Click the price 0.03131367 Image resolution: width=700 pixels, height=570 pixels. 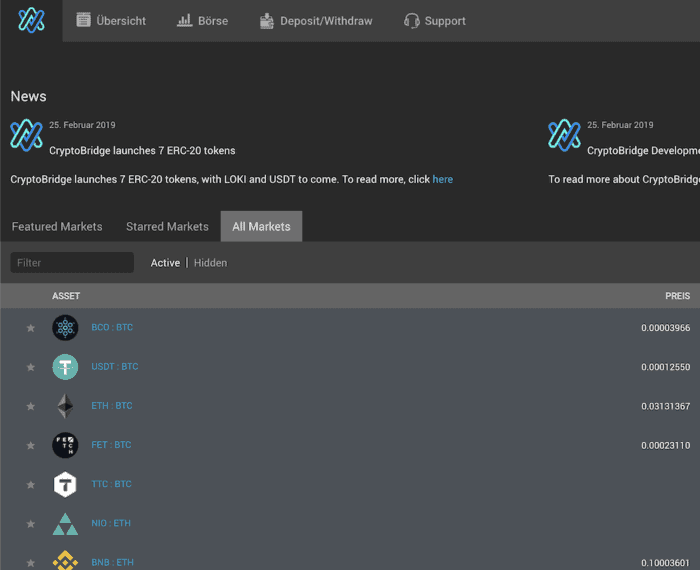pos(666,406)
